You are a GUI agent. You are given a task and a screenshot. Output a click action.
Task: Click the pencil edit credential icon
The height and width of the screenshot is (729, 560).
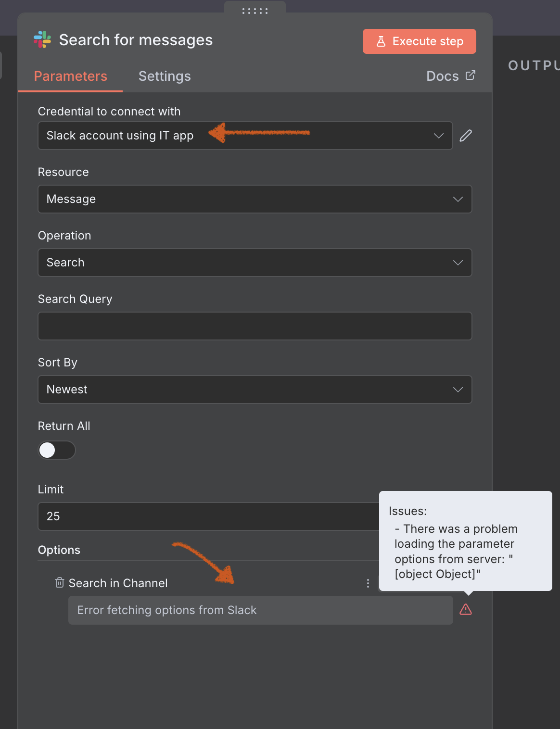tap(465, 136)
